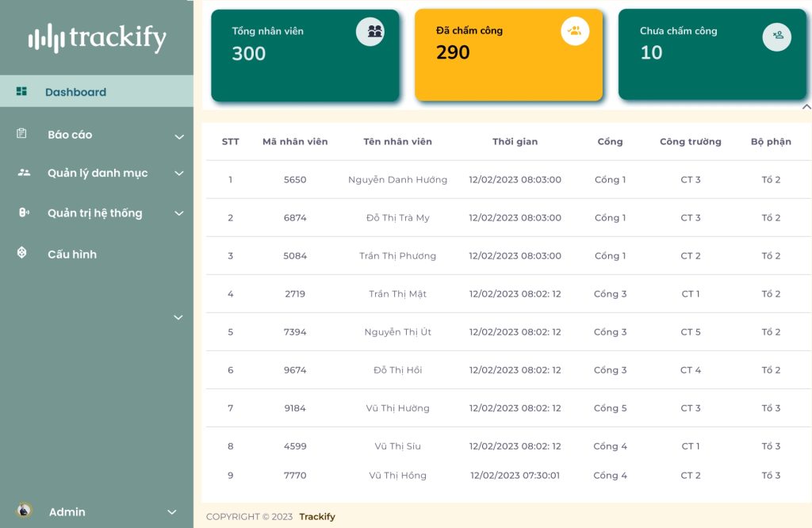Click the Trackify footer link
Screen dimensions: 812x528
(x=317, y=517)
